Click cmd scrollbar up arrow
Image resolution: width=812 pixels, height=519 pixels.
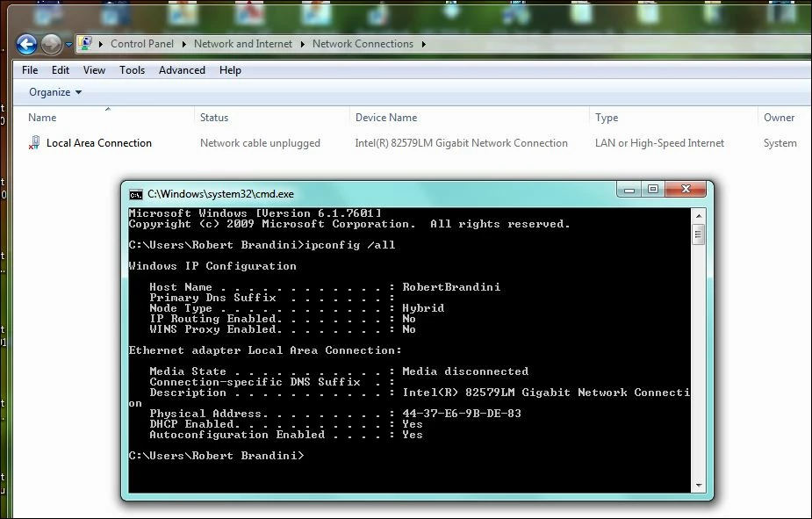(x=698, y=215)
